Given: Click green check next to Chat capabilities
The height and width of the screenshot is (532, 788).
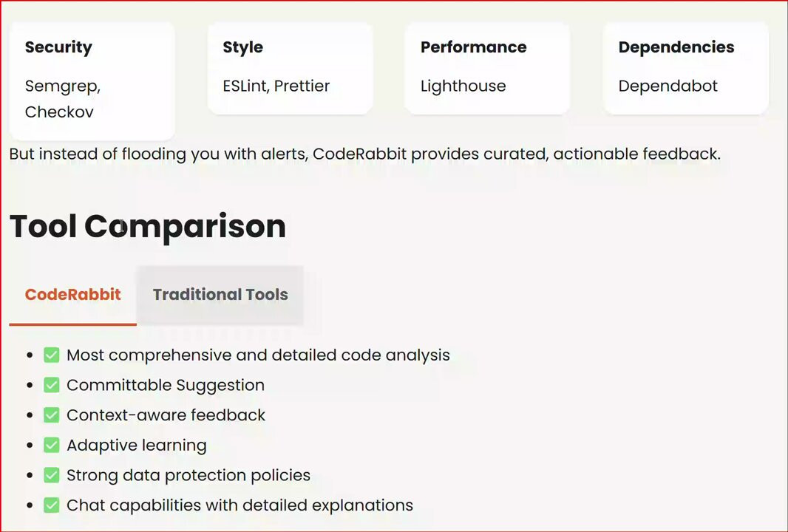Looking at the screenshot, I should 51,505.
